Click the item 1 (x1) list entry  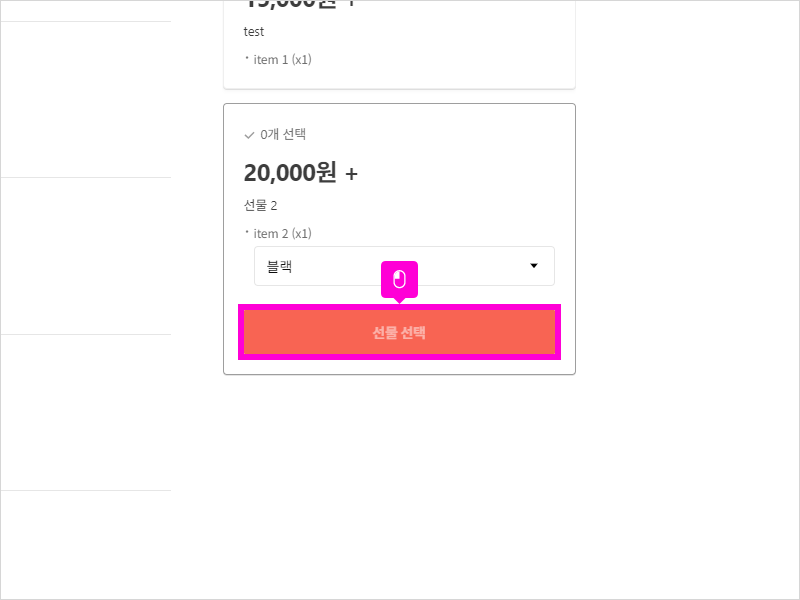pyautogui.click(x=283, y=60)
